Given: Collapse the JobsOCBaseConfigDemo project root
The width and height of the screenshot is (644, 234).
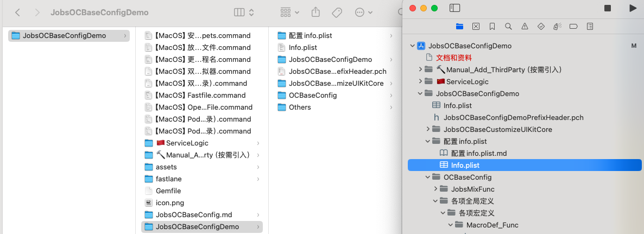Looking at the screenshot, I should tap(412, 46).
